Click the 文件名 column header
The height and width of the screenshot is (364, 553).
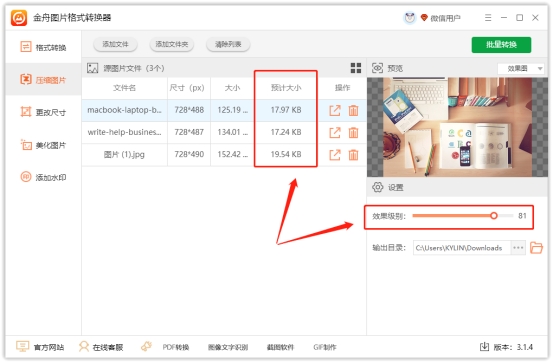coord(124,88)
